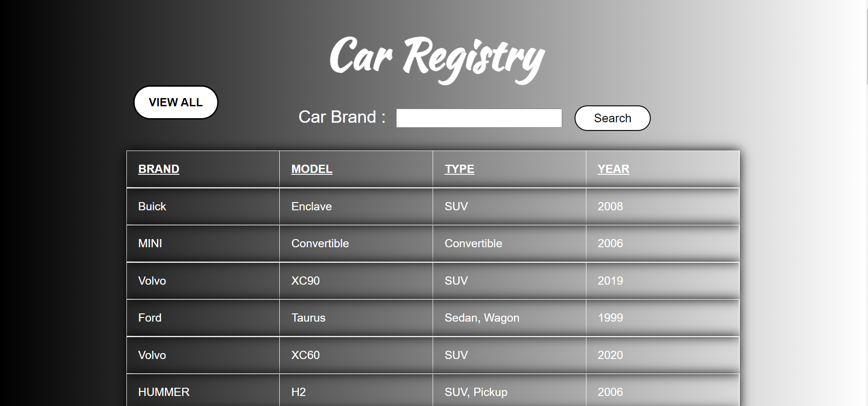Select the Ford brand cell

click(203, 318)
